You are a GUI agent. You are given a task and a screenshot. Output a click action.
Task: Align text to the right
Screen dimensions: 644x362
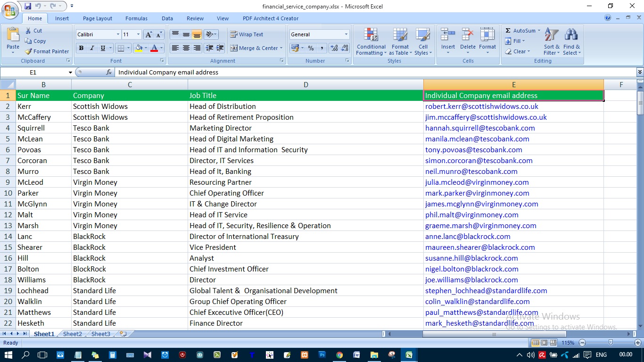(x=197, y=48)
